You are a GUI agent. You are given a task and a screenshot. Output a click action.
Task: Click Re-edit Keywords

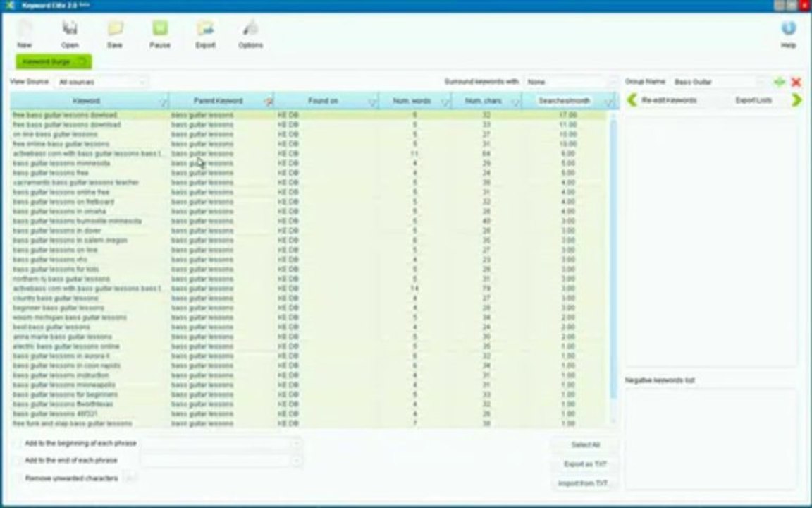coord(668,100)
